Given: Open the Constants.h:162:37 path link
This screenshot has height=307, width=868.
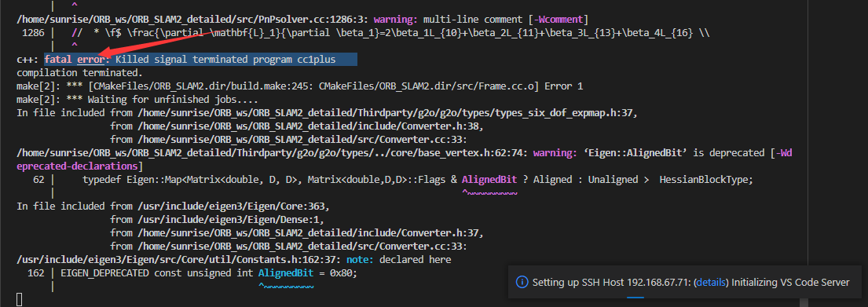Looking at the screenshot, I should tap(178, 259).
